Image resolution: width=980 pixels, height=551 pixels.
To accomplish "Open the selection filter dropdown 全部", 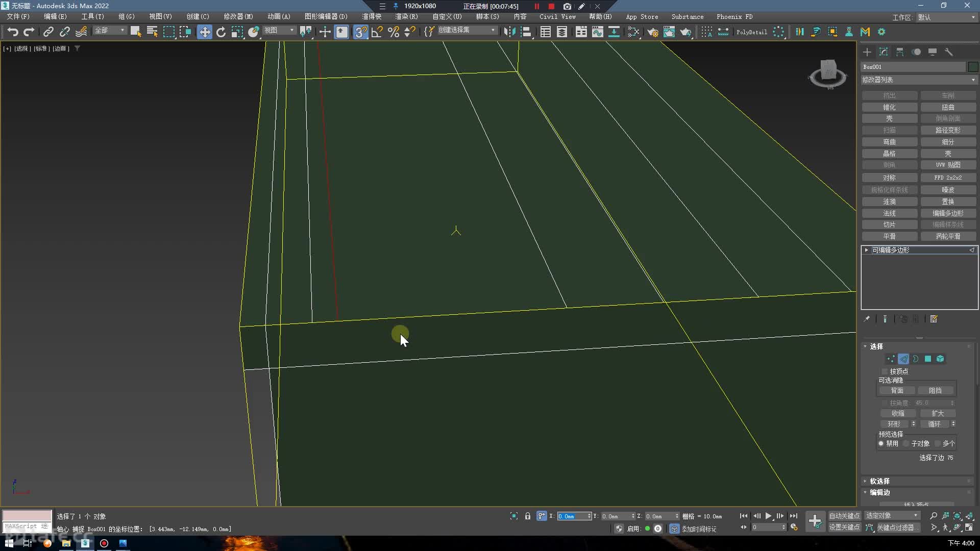I will click(x=109, y=31).
